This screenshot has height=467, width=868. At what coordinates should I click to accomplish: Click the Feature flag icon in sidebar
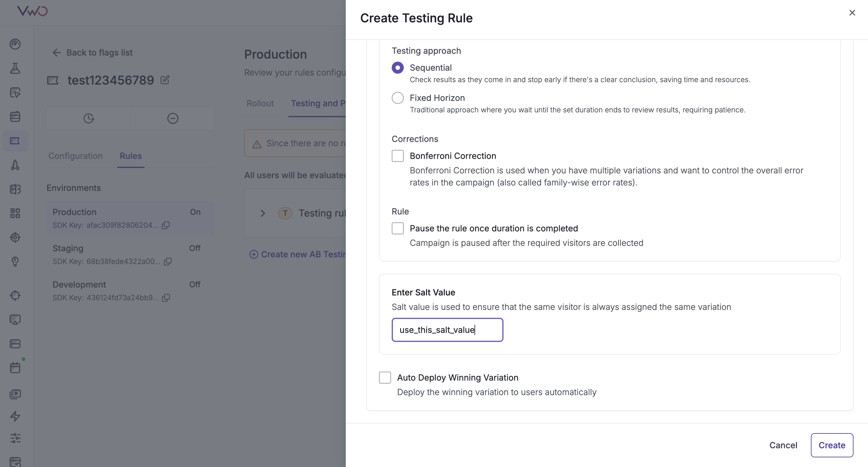click(x=15, y=141)
